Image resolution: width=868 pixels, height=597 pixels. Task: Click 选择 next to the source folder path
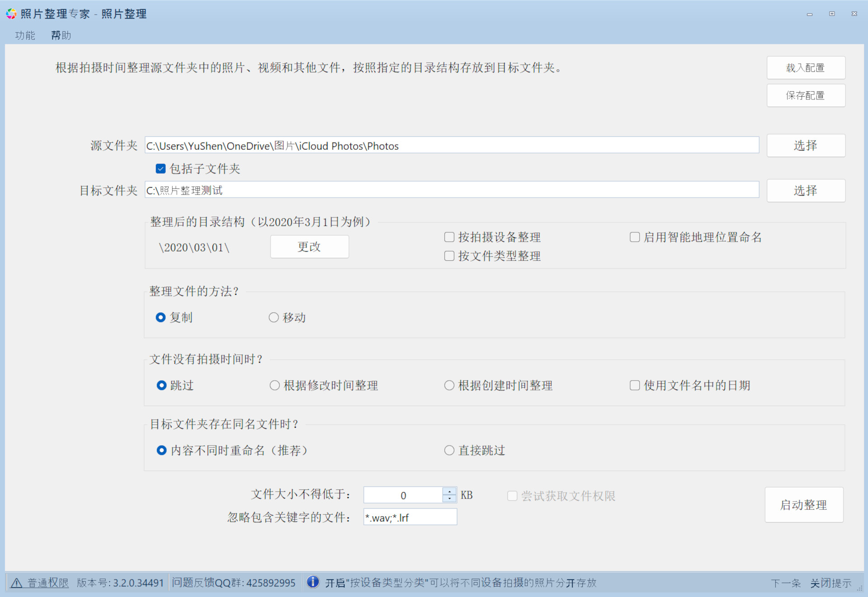pos(806,145)
